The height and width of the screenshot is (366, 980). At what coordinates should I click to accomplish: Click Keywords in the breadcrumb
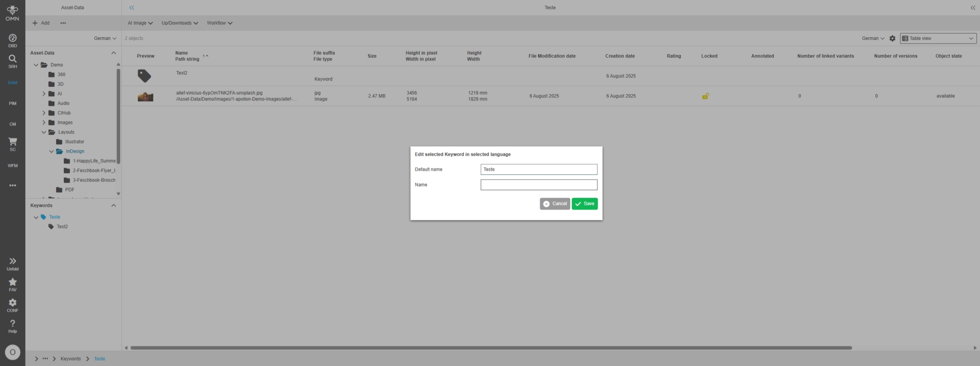(71, 359)
